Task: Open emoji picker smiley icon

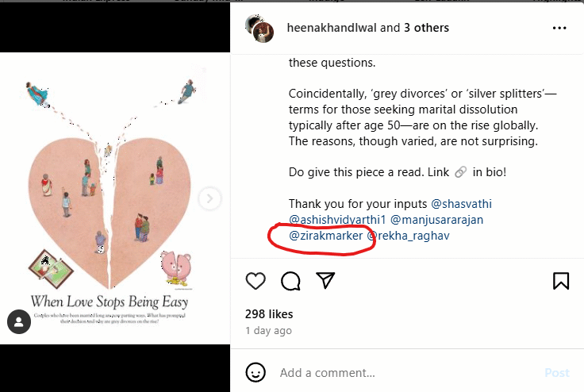Action: click(x=255, y=372)
